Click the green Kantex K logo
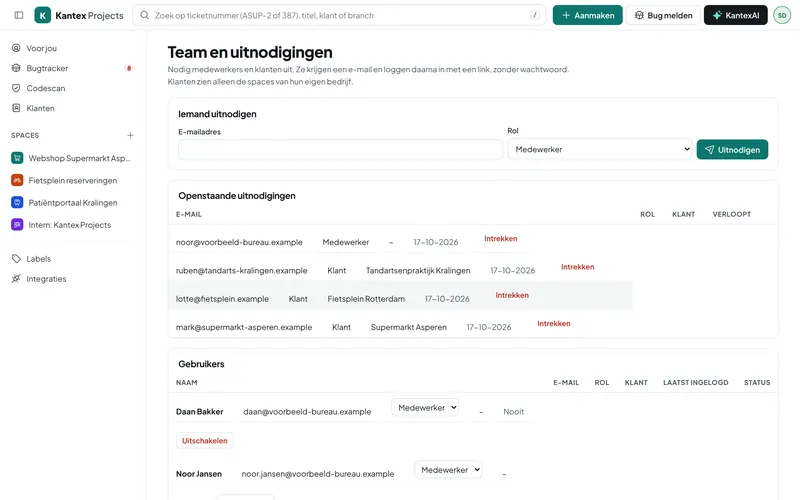The image size is (800, 500). click(43, 15)
